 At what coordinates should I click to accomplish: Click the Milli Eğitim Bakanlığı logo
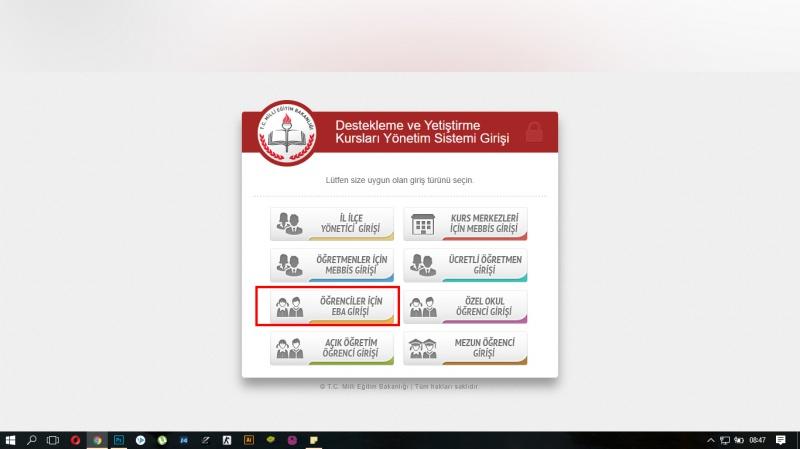coord(286,134)
